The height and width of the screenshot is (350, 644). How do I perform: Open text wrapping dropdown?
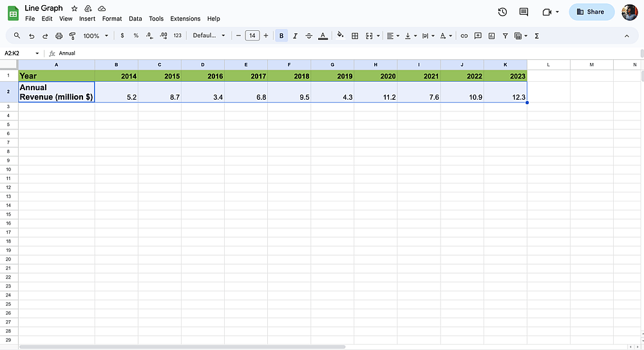tap(428, 36)
